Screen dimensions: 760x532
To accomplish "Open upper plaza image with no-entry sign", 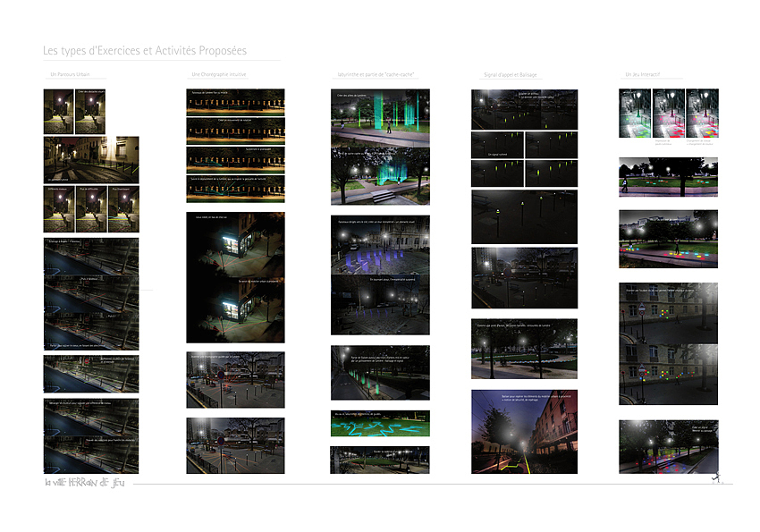I will pos(235,380).
